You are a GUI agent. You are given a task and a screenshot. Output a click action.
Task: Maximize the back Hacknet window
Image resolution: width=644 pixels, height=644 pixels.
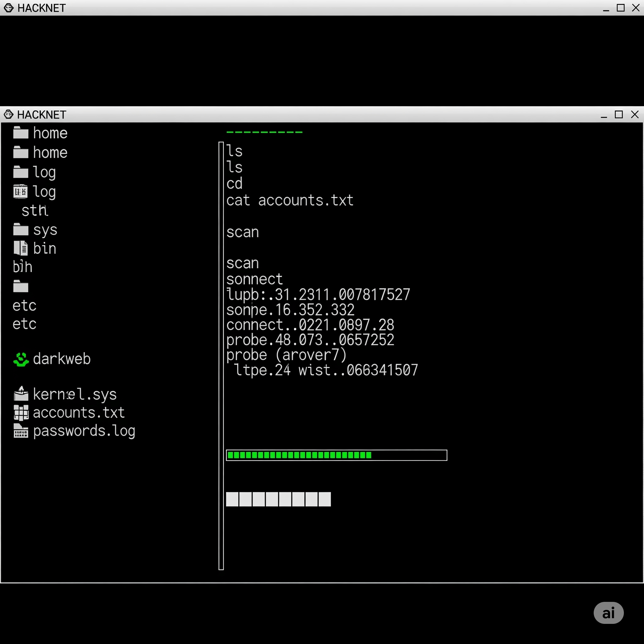(621, 8)
